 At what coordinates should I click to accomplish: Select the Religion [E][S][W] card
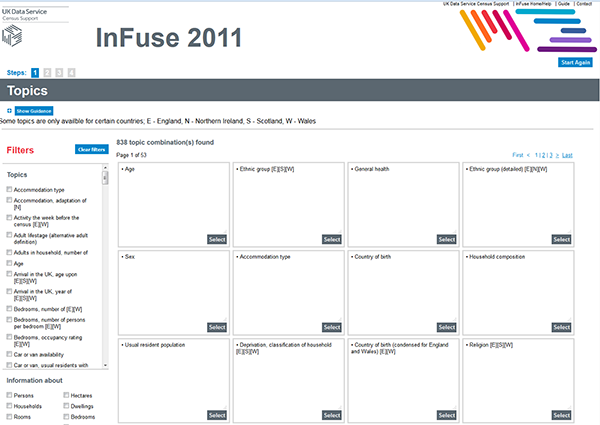click(x=561, y=415)
